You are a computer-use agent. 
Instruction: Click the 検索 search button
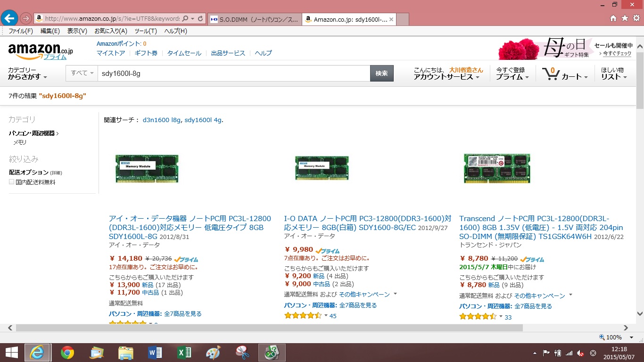(x=382, y=73)
